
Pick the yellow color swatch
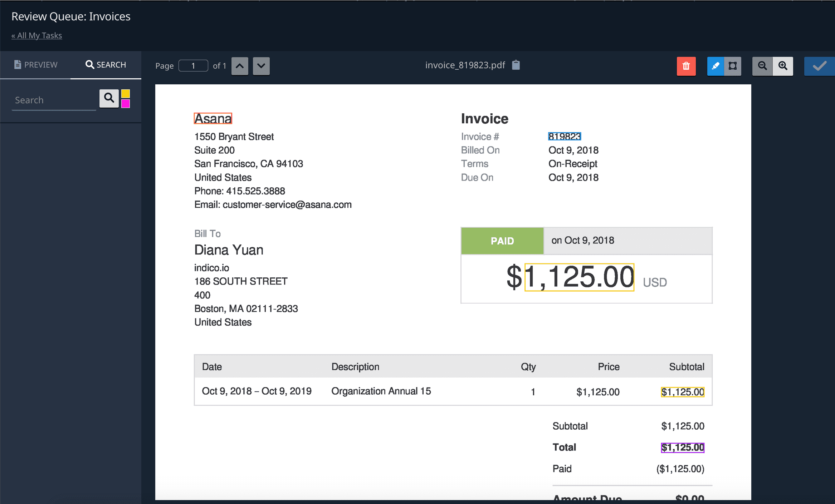point(126,94)
